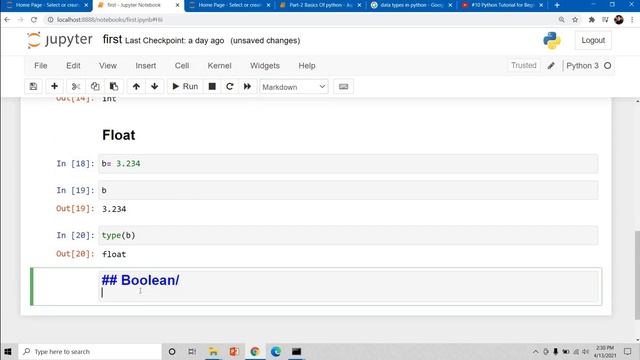Viewport: 640px width, 360px height.
Task: Open the Edit menu
Action: click(x=73, y=66)
